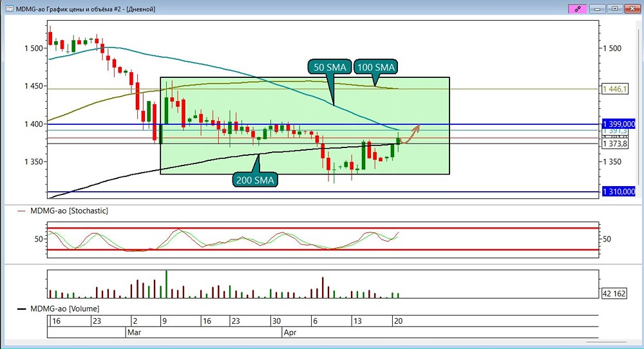Open the chart window system menu icon
Viewport: 644px width, 349px height.
tap(9, 8)
